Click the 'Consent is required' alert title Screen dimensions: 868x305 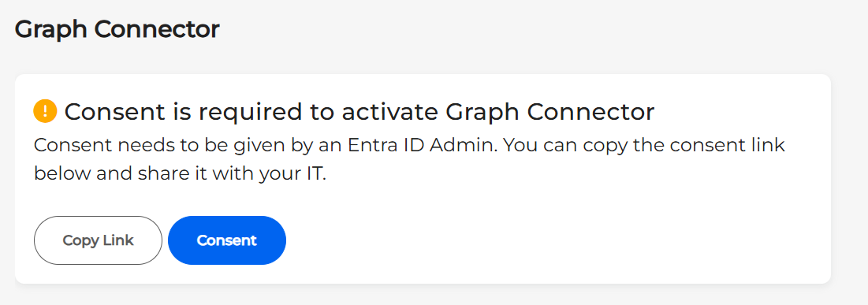pyautogui.click(x=359, y=113)
